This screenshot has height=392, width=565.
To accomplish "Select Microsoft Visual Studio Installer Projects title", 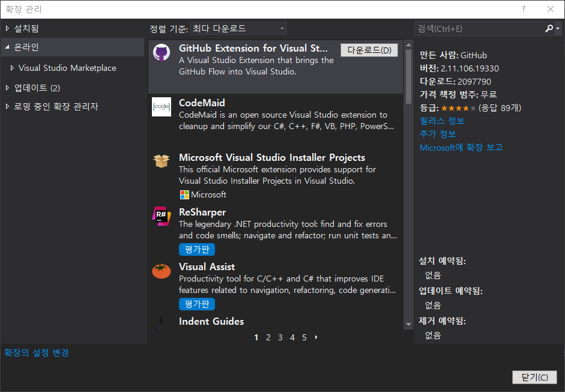I will [272, 157].
